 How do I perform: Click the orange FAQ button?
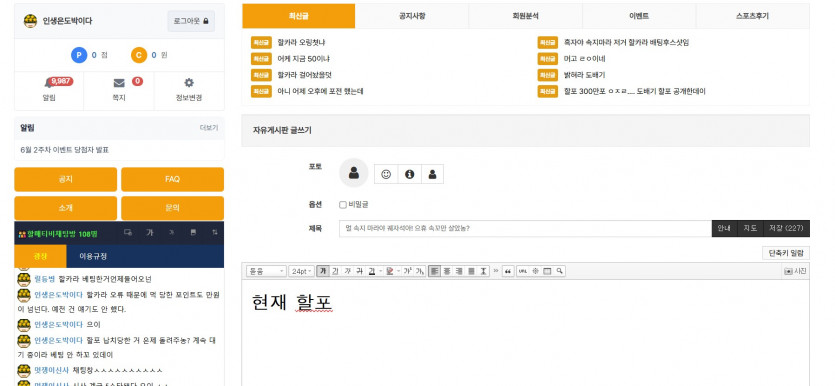click(173, 179)
